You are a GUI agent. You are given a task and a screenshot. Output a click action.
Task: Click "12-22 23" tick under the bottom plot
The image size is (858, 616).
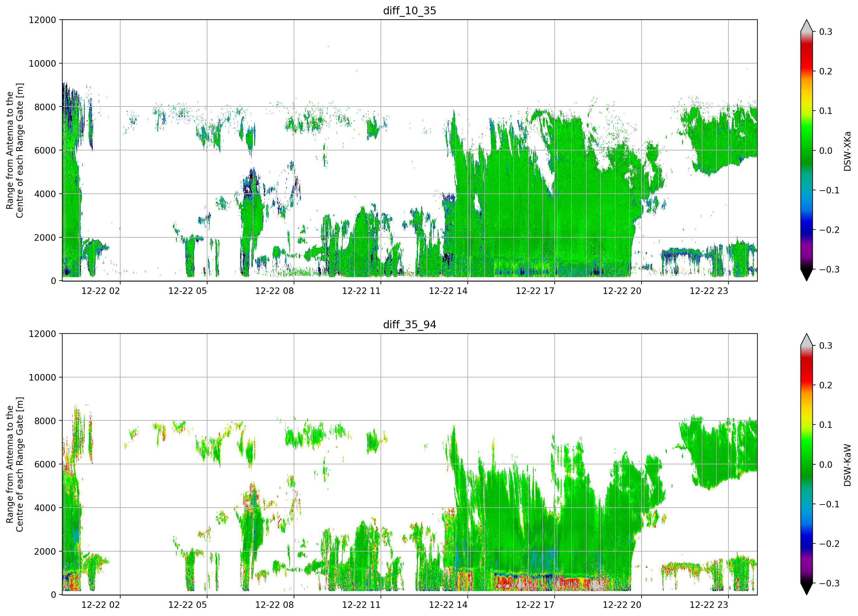point(709,605)
